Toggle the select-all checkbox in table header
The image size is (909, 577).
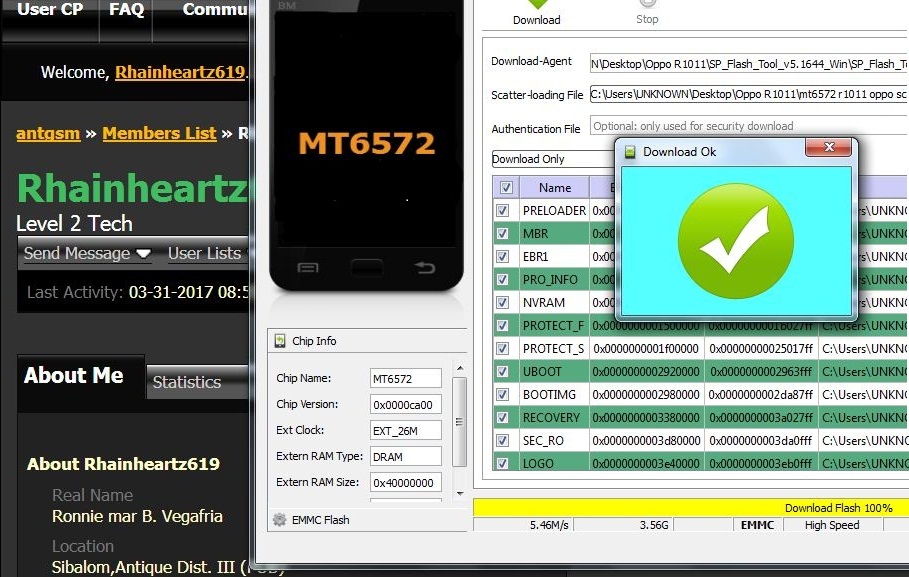point(506,187)
